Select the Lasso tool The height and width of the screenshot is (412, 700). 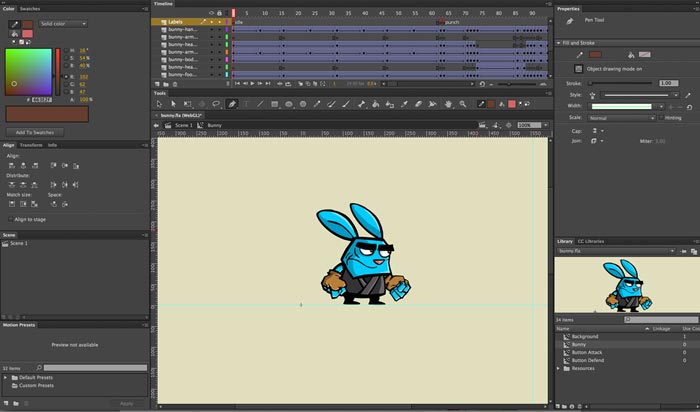coord(216,104)
